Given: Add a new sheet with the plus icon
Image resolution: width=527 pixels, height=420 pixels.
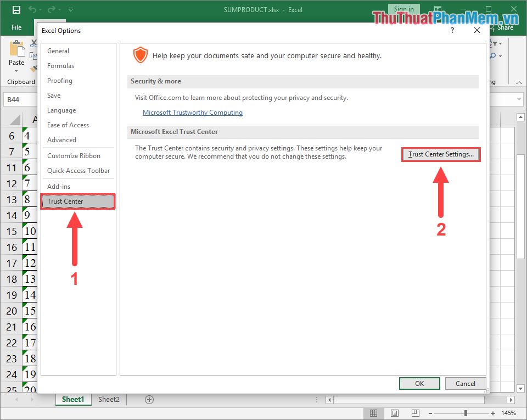Looking at the screenshot, I should click(149, 400).
